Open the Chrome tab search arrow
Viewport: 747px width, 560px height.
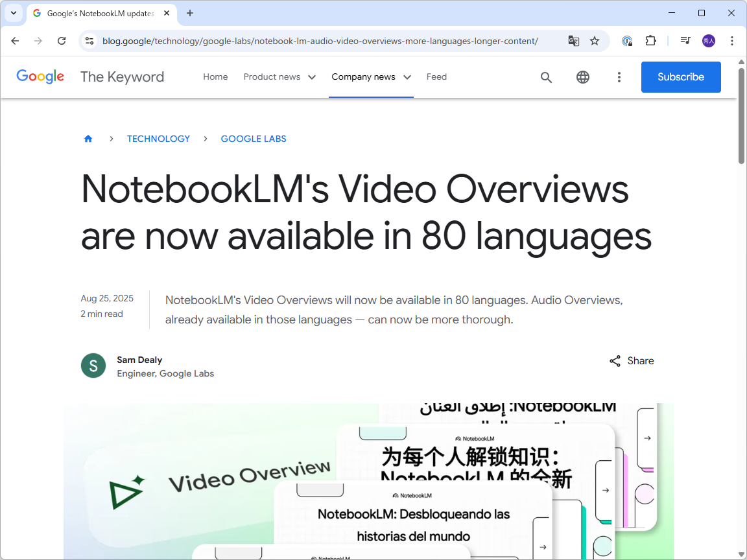(14, 13)
